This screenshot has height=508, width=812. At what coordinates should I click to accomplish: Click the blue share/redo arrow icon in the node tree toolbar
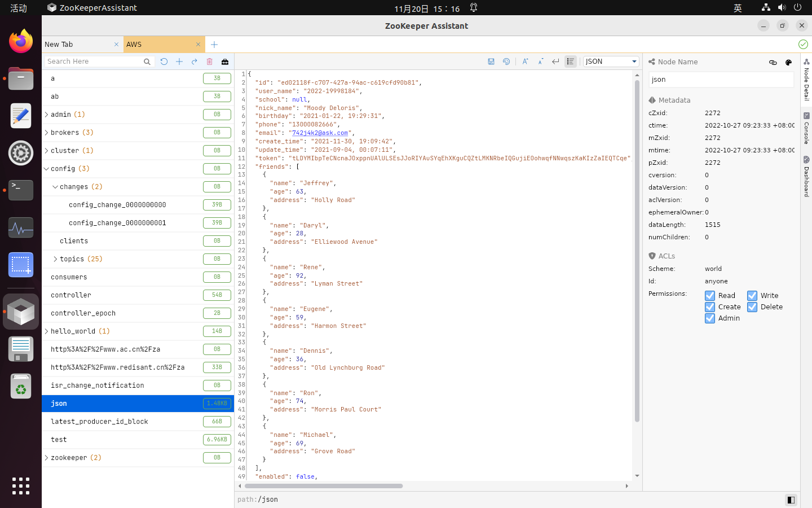(195, 62)
